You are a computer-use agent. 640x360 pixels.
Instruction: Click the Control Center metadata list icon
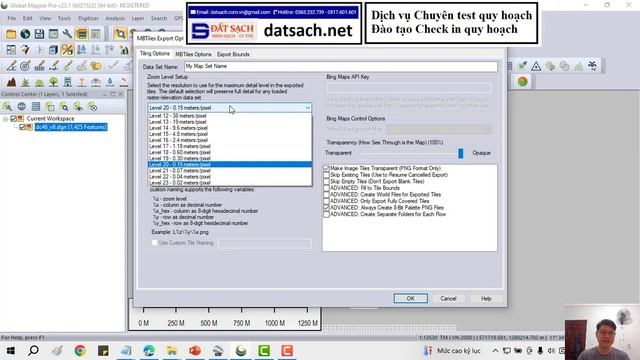pyautogui.click(x=36, y=107)
